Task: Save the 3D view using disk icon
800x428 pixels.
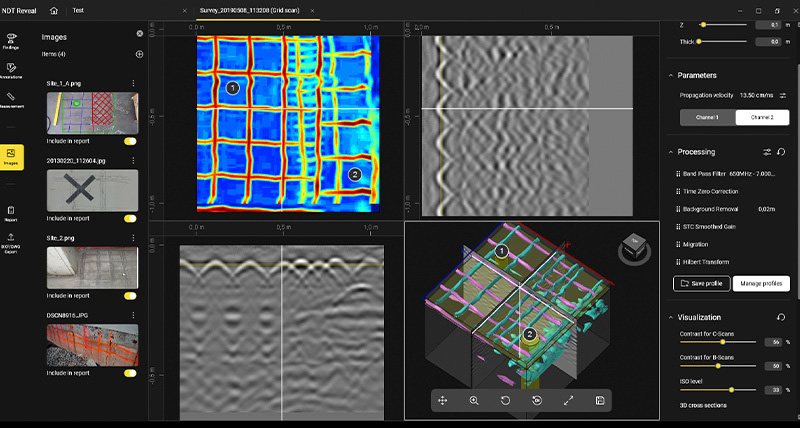Action: pyautogui.click(x=598, y=400)
